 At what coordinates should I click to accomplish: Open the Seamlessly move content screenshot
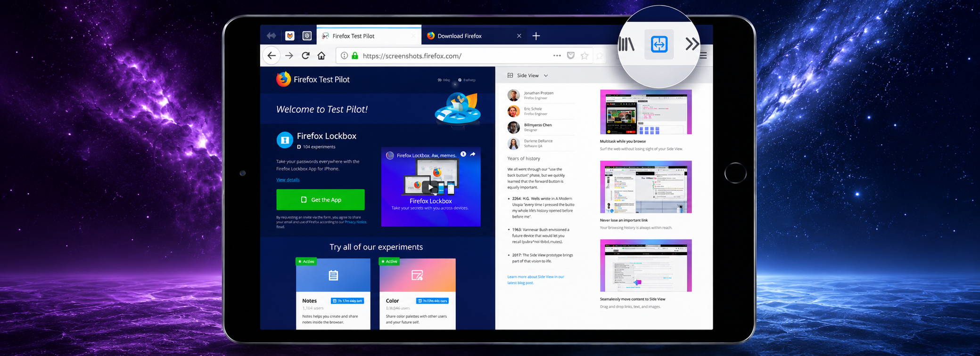pos(646,266)
